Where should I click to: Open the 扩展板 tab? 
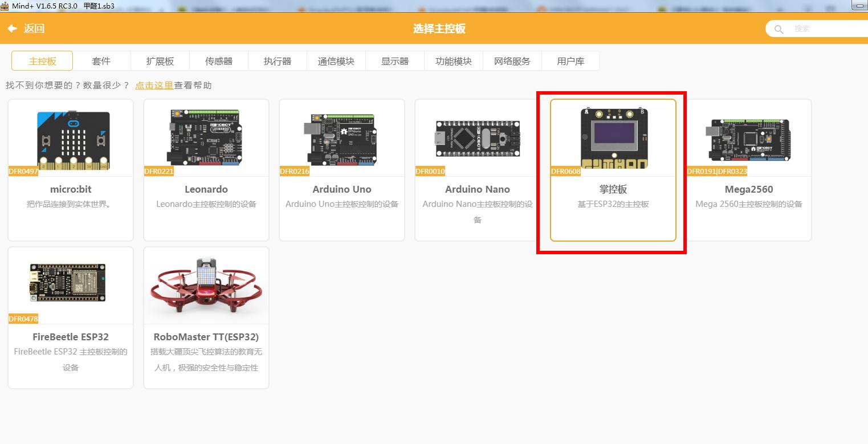click(160, 61)
